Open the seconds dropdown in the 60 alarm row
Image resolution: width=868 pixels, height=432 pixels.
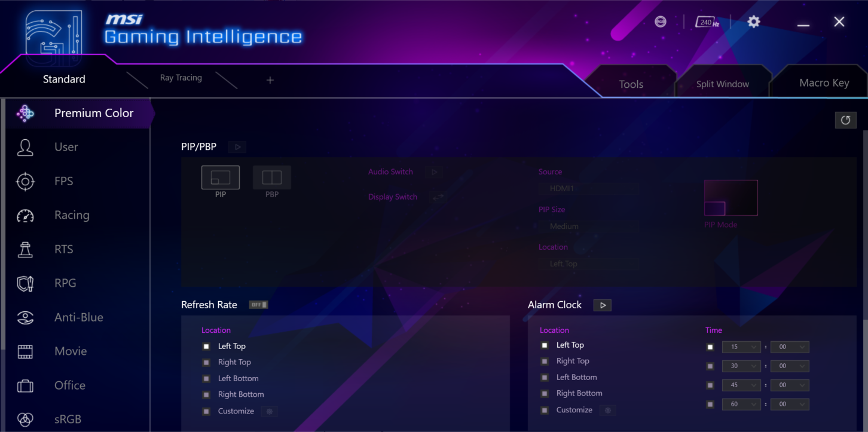(x=790, y=405)
